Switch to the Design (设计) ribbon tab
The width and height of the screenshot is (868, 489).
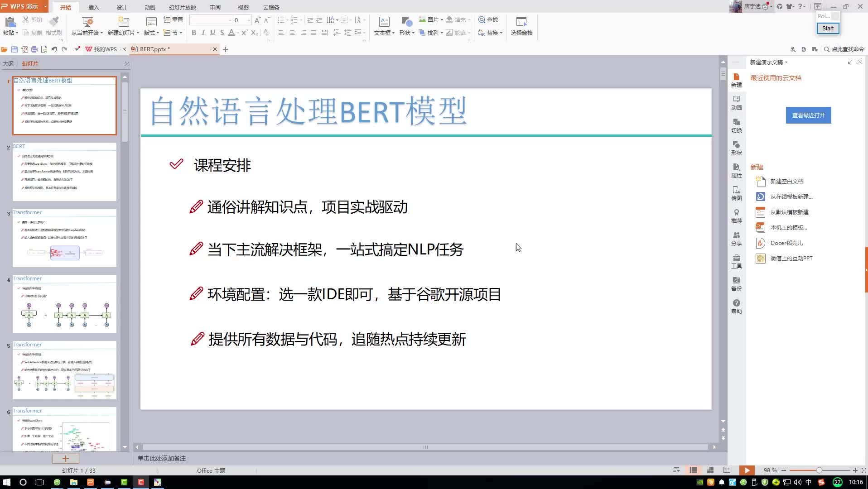click(x=122, y=7)
